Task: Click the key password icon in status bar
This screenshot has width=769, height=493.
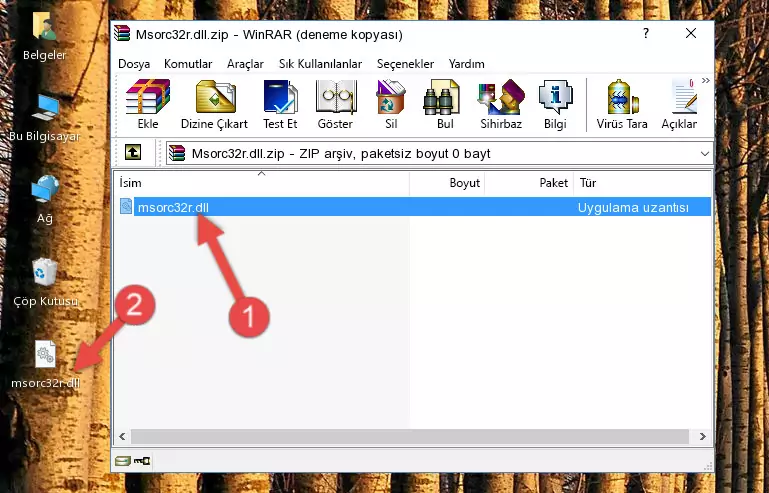Action: click(x=142, y=461)
